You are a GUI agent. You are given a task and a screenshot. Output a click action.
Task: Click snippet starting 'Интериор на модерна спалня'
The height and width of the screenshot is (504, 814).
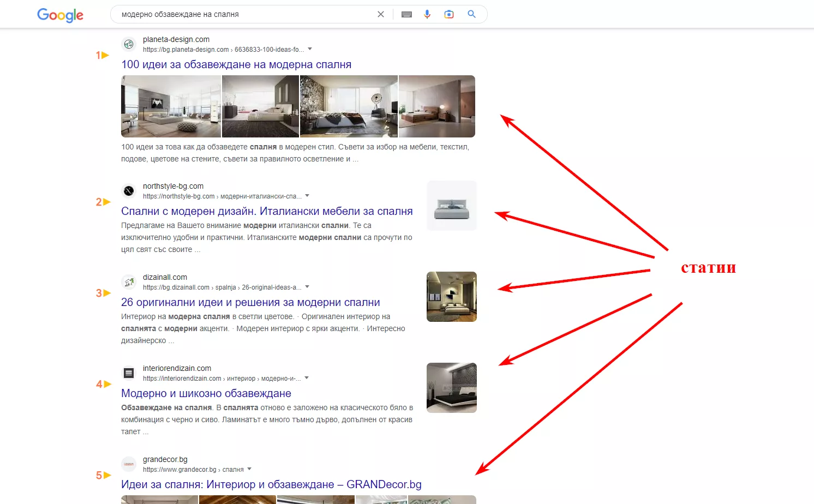coord(263,328)
